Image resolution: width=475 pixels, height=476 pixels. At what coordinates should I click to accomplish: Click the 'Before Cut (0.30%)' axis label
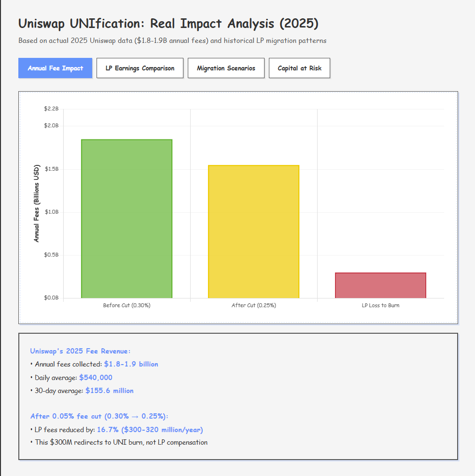point(127,305)
